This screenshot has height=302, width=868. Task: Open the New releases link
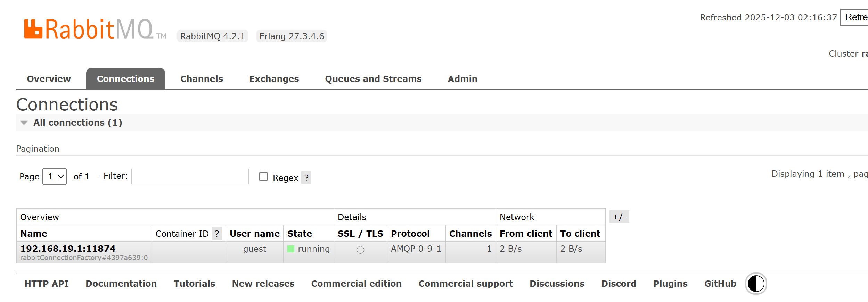[x=263, y=284]
